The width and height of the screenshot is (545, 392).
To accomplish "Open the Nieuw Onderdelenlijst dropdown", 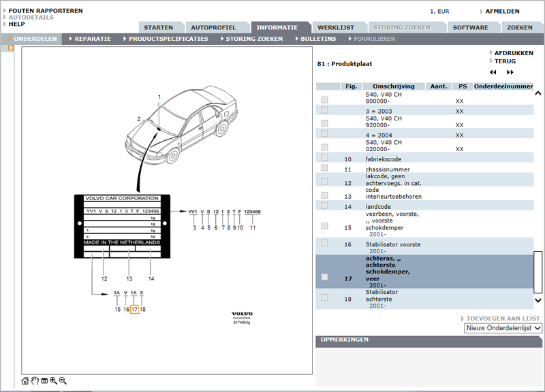I will coord(503,328).
